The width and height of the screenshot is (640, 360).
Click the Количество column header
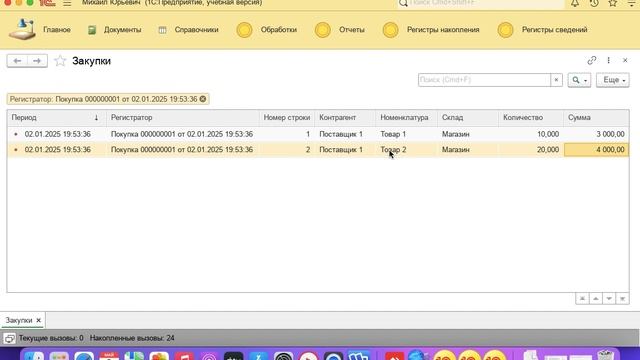[531, 118]
